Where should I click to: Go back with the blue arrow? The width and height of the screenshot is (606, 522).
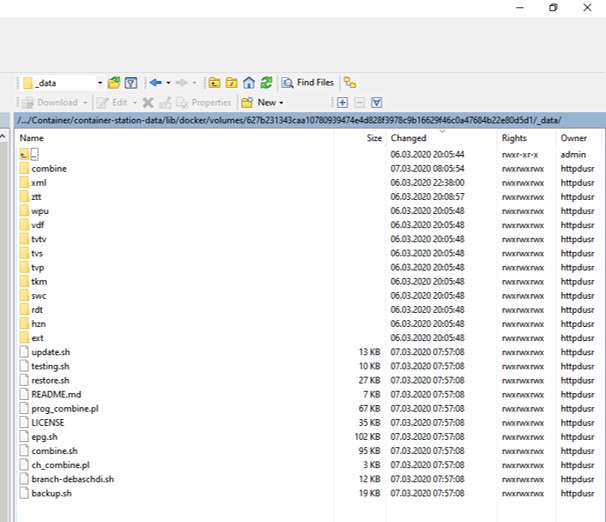[155, 82]
